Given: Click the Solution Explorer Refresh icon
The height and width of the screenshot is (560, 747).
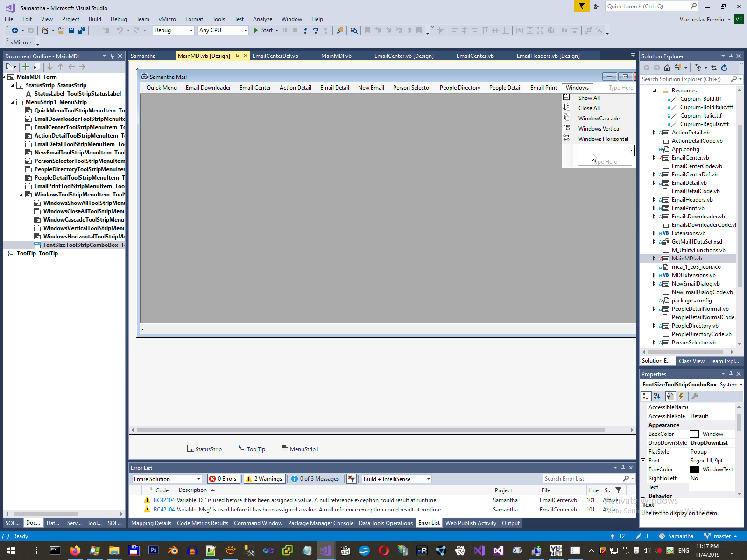Looking at the screenshot, I should (724, 68).
